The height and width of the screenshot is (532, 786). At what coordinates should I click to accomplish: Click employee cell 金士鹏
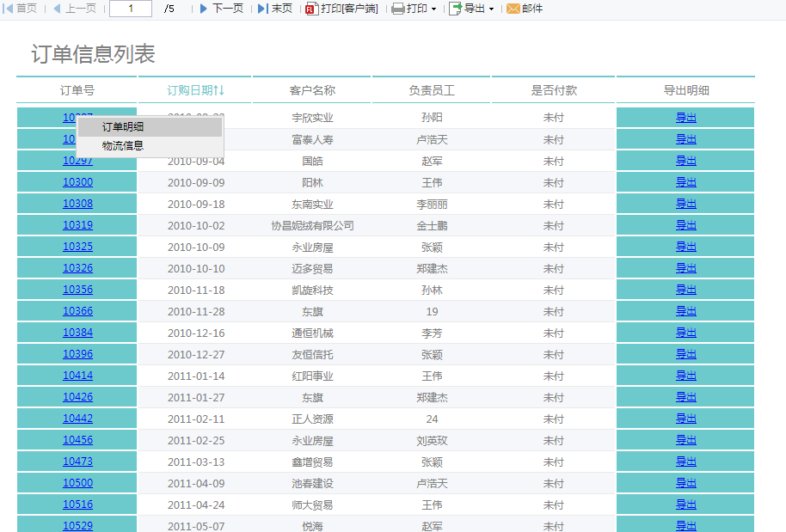[x=432, y=226]
